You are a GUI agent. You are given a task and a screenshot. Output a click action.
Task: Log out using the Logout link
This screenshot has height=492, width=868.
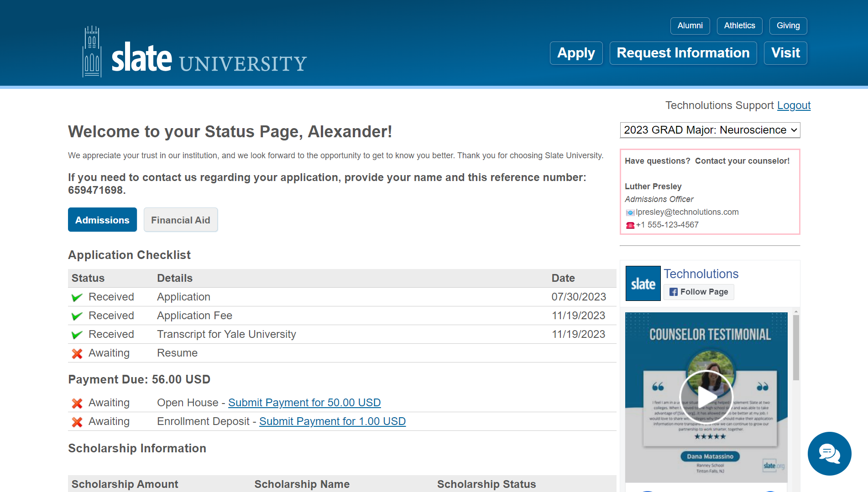click(794, 105)
